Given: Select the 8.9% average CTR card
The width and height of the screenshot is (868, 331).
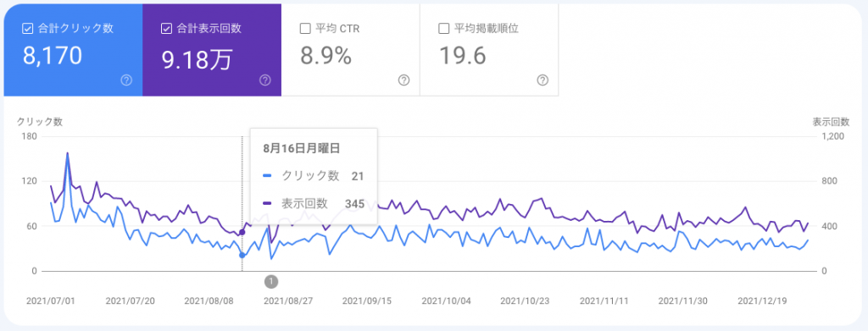Looking at the screenshot, I should click(x=350, y=50).
